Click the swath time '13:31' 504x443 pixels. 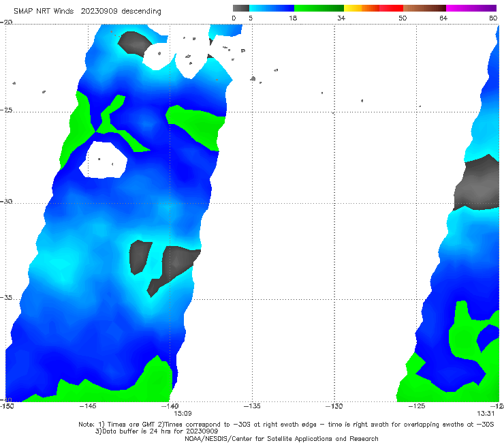(x=486, y=414)
